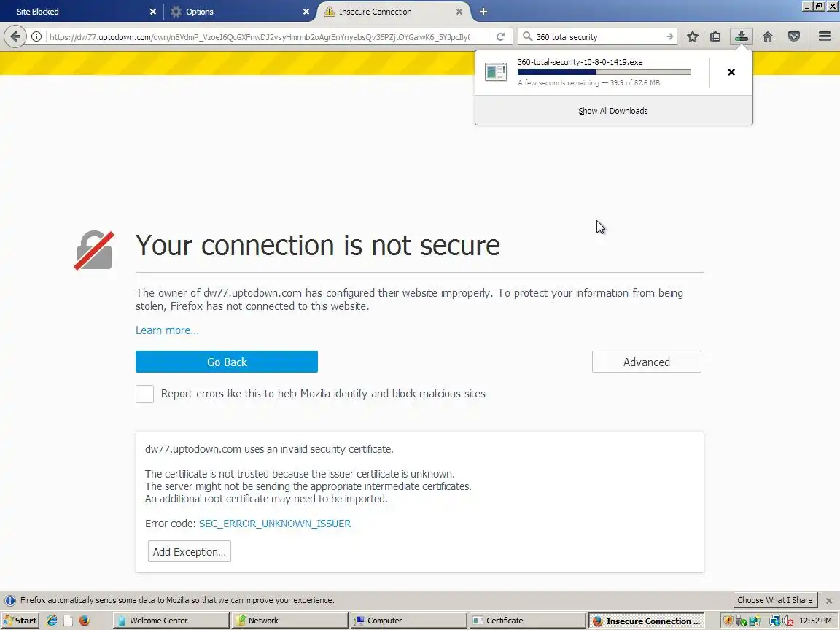840x630 pixels.
Task: Click Choose What I Share button
Action: click(x=774, y=600)
